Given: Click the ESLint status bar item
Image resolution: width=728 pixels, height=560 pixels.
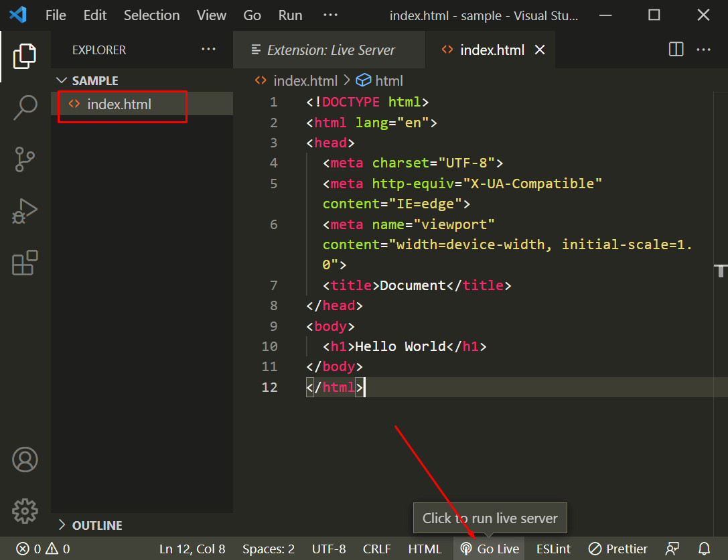Looking at the screenshot, I should pos(553,549).
